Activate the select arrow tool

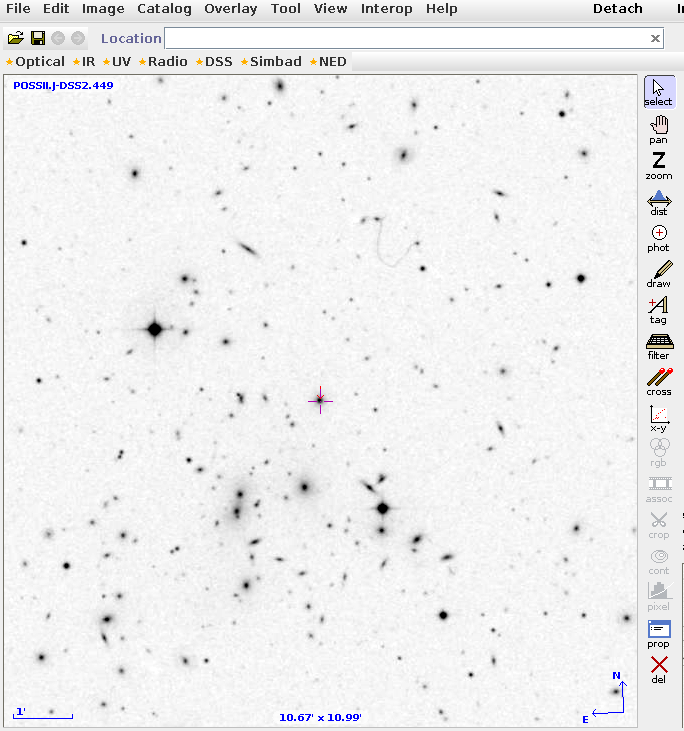click(658, 91)
